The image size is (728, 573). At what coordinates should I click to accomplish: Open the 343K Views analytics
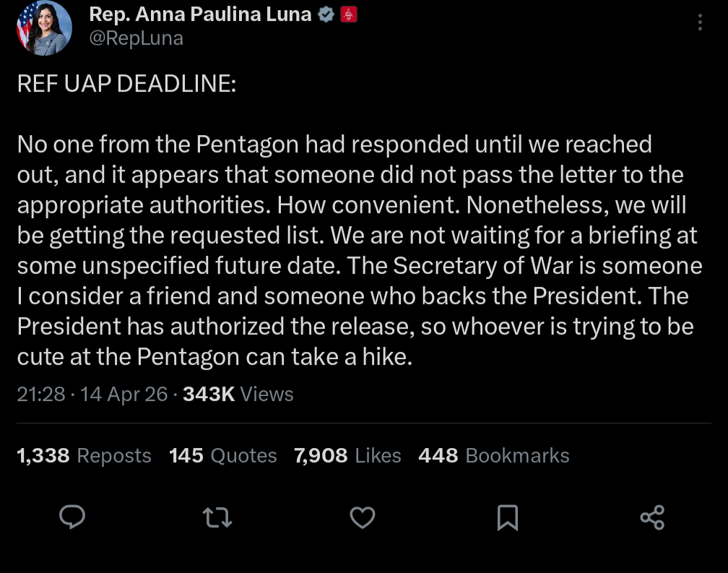click(x=238, y=395)
